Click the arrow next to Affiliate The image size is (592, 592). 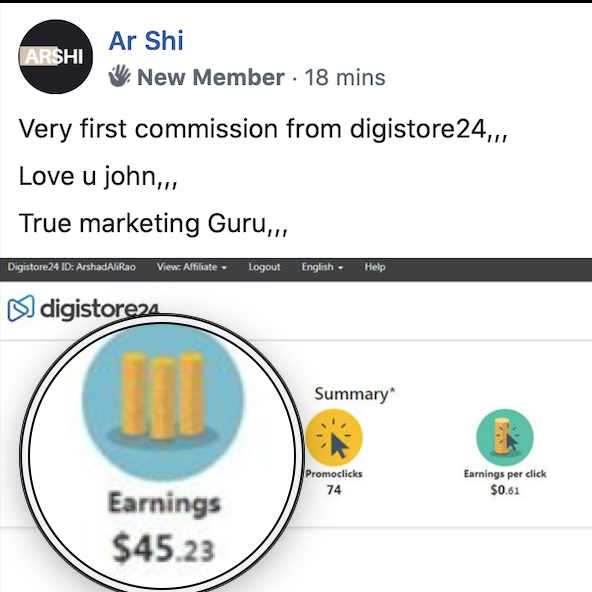224,268
